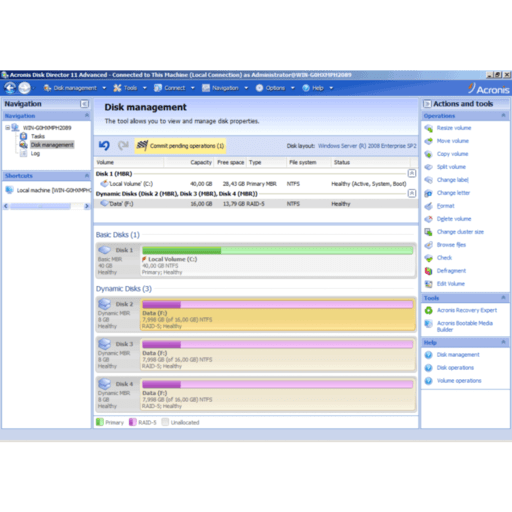Click the Edit Volume icon
512x512 pixels.
pos(428,284)
